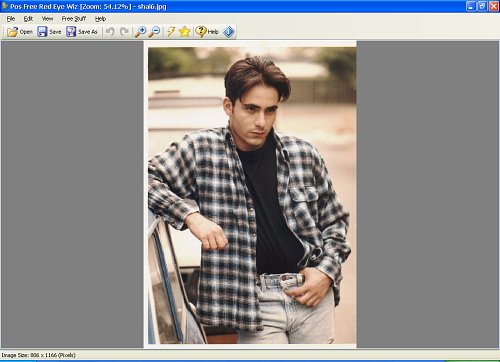Click the Redo arrow in the toolbar
Image resolution: width=500 pixels, height=362 pixels.
pyautogui.click(x=124, y=32)
